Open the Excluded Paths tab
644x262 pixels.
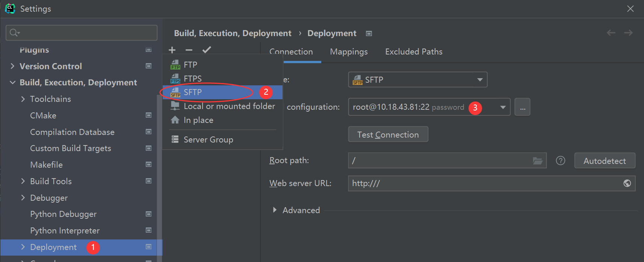tap(414, 52)
